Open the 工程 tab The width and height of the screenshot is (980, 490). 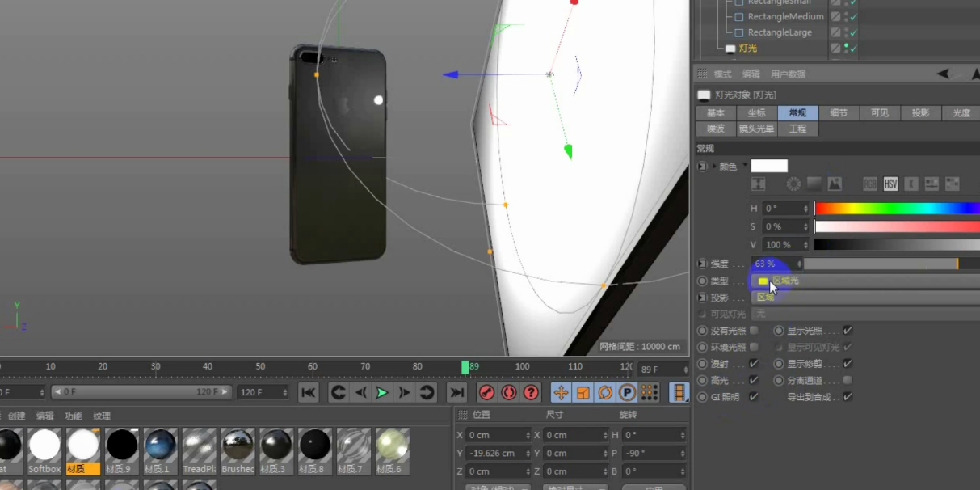point(798,129)
